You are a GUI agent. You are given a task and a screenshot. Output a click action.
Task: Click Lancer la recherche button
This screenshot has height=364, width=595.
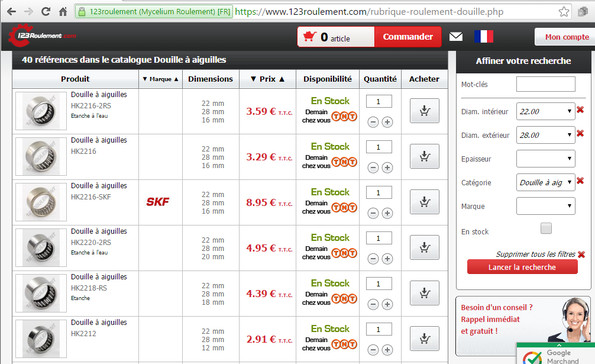(522, 267)
